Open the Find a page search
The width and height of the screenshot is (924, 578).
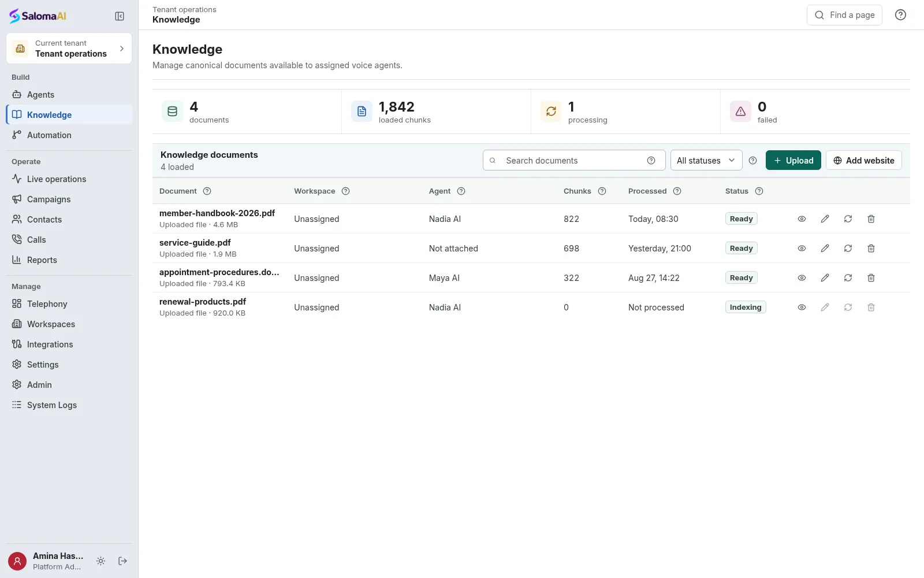click(x=844, y=15)
